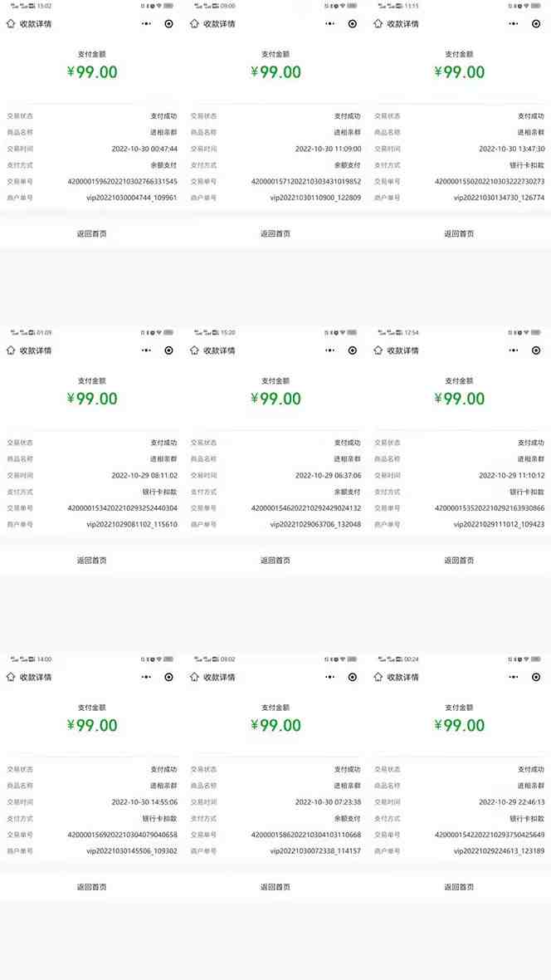Click home icon on the 22:46:13 transaction receipt
Viewport: 551px width, 980px height.
[x=378, y=677]
